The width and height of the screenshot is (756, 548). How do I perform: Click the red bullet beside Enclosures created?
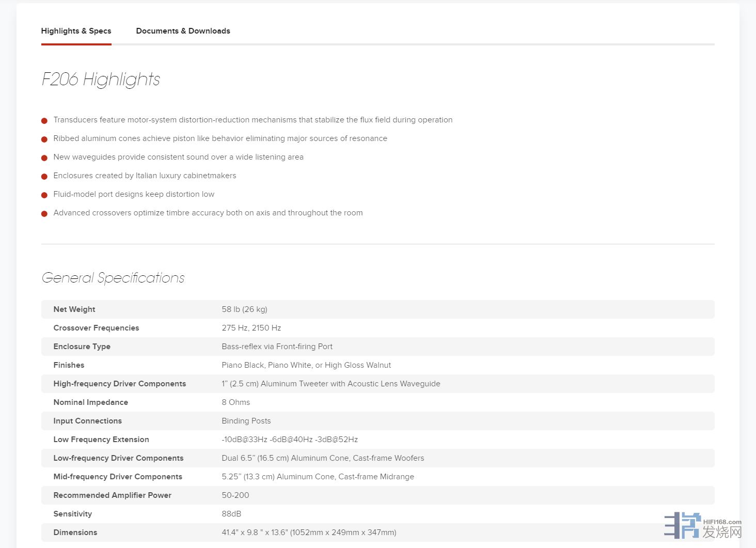pyautogui.click(x=44, y=177)
